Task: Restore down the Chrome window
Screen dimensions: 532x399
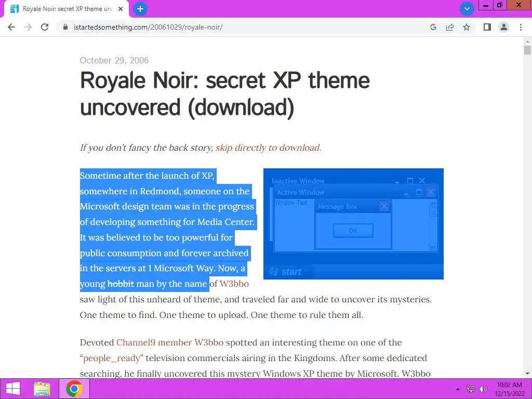Action: [x=499, y=5]
